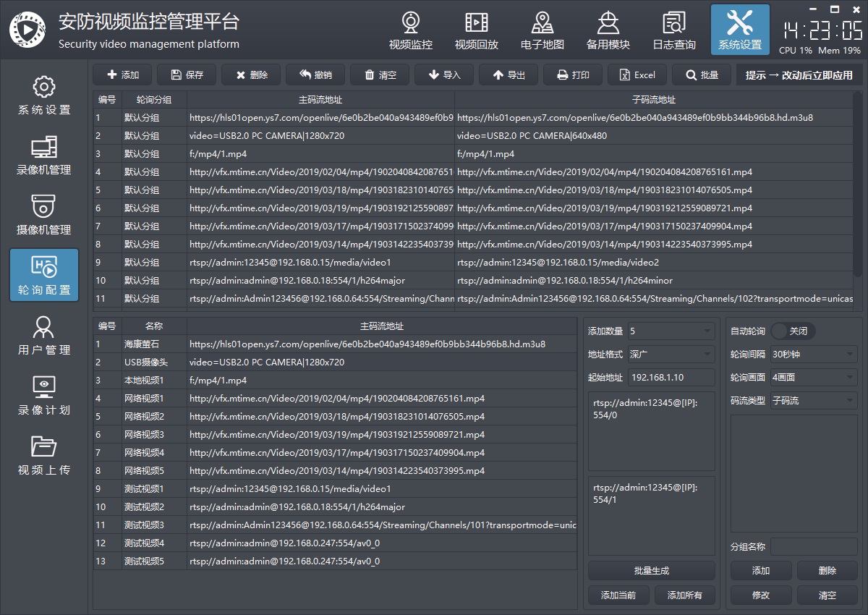Expand the 轮询间隔 30秒钟 dropdown
Image resolution: width=868 pixels, height=615 pixels.
813,355
